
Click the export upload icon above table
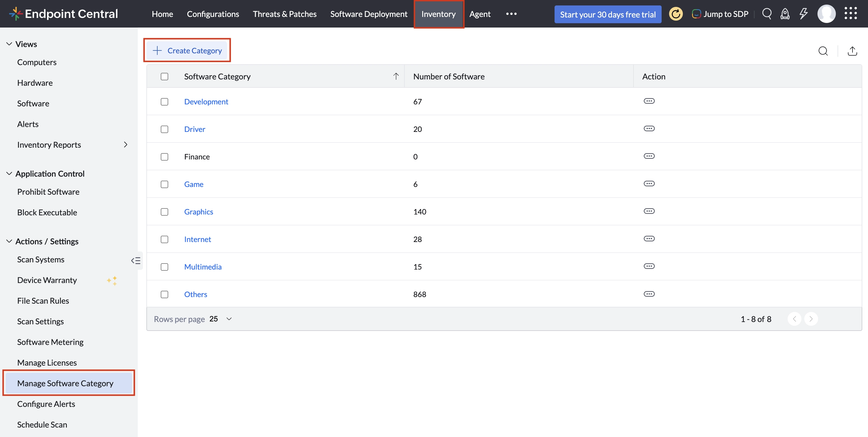coord(852,51)
